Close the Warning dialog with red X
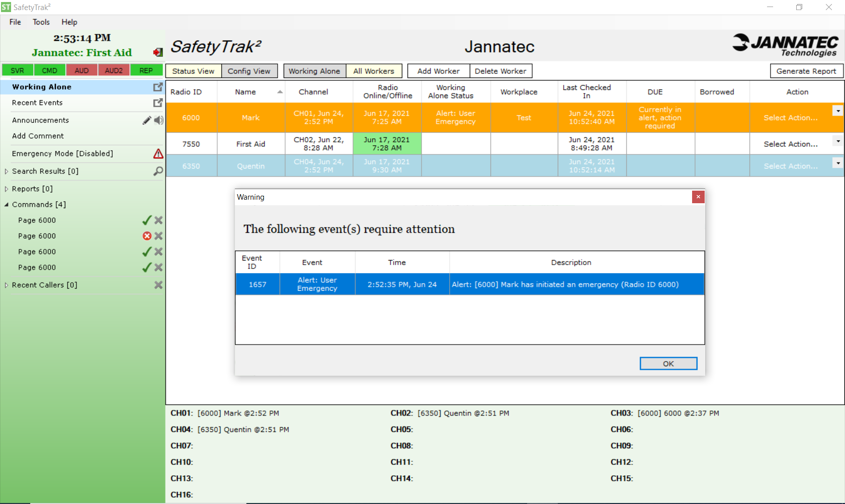 (x=698, y=197)
